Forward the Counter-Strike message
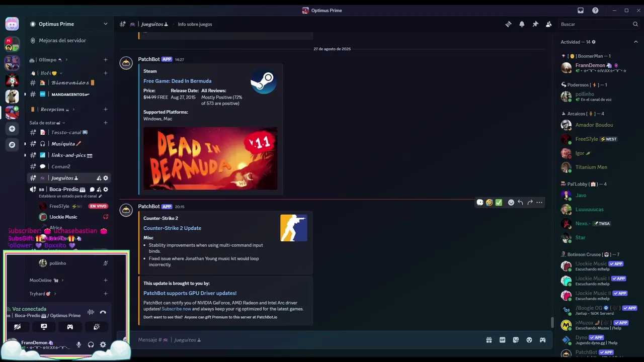Image resolution: width=644 pixels, height=362 pixels. (x=530, y=203)
